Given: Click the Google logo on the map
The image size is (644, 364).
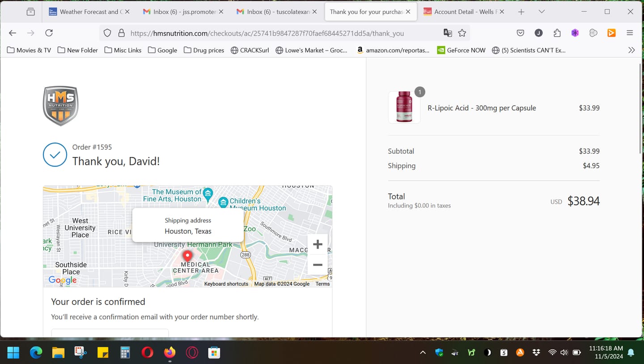Looking at the screenshot, I should click(x=63, y=280).
